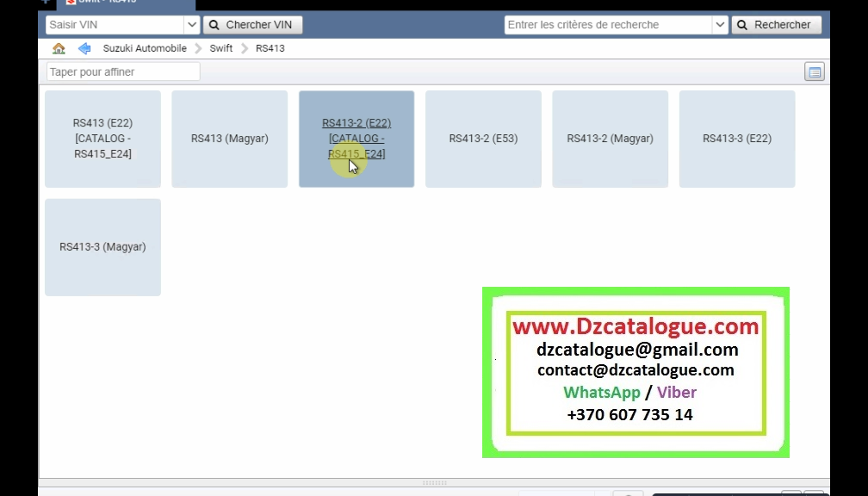Open the RS413 (E22) catalog tile

[103, 139]
